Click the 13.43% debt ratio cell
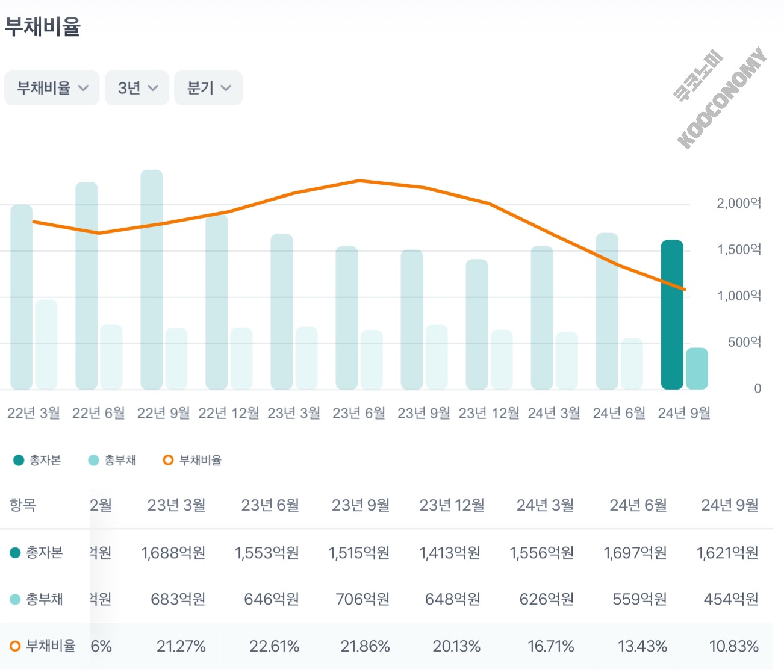The width and height of the screenshot is (784, 672). click(x=642, y=646)
